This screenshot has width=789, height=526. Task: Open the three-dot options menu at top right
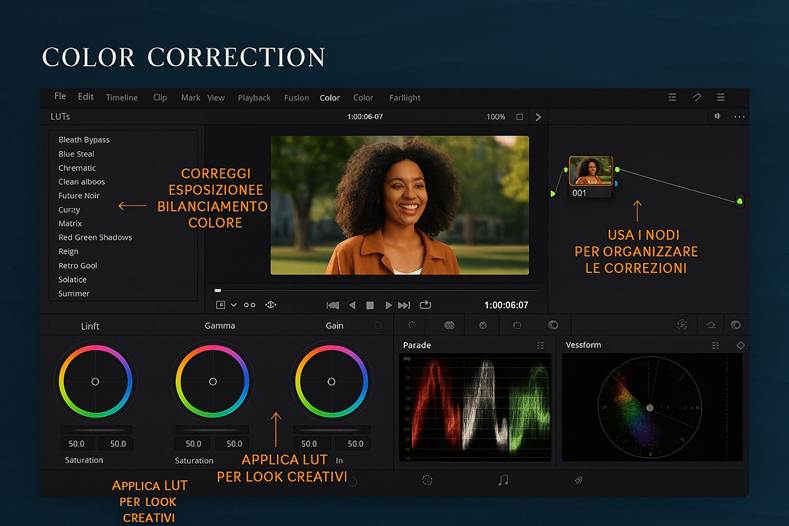pyautogui.click(x=739, y=117)
